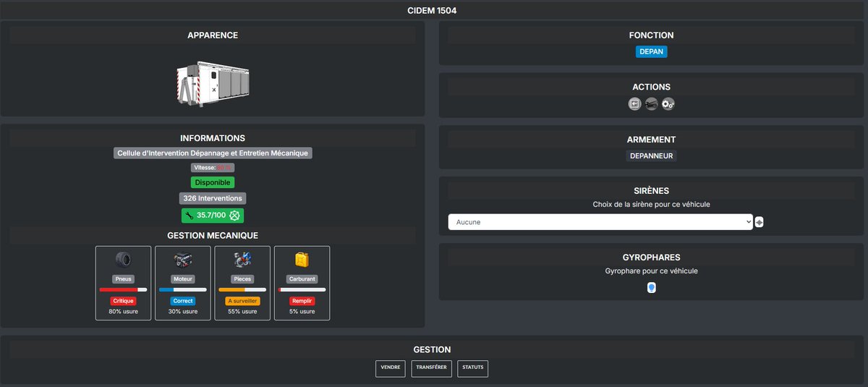Click the 5% usure text
The width and height of the screenshot is (868, 387).
(x=302, y=312)
